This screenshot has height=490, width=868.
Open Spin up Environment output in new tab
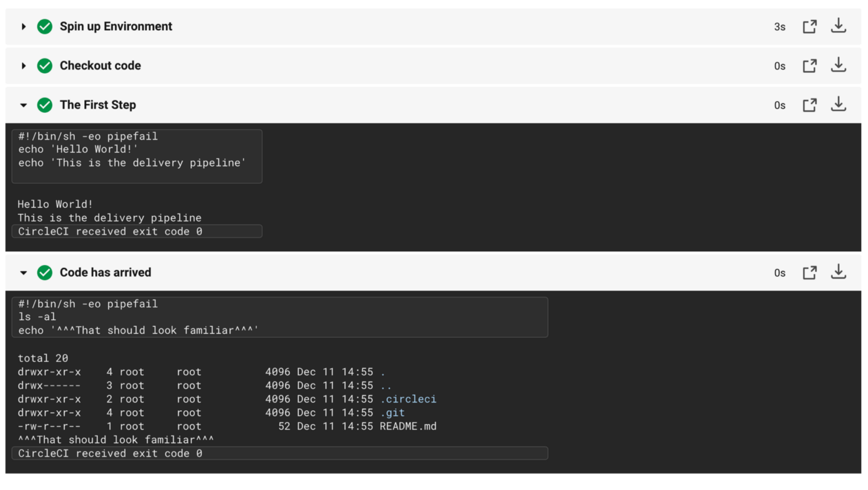click(x=809, y=25)
